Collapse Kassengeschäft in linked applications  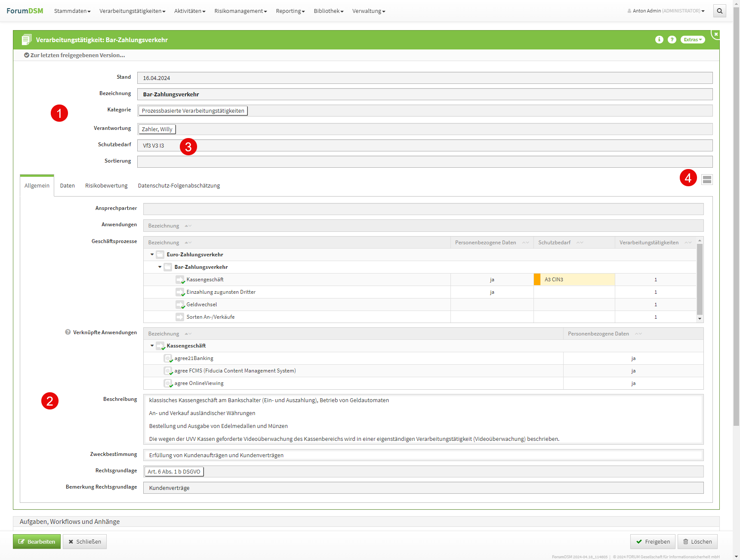coord(152,346)
